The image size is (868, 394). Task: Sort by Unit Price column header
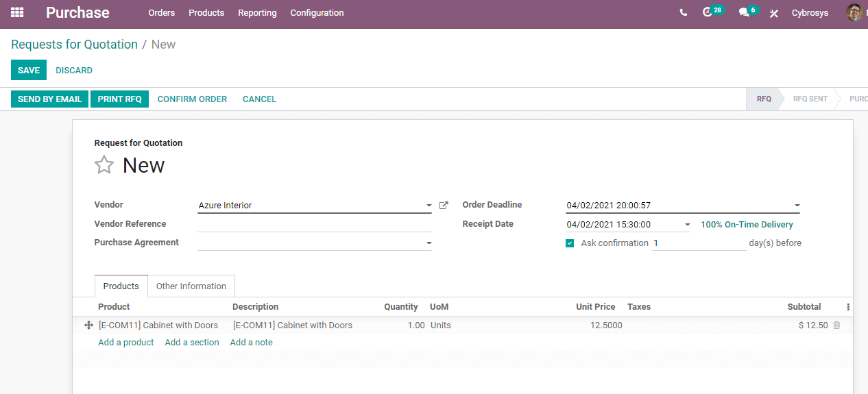point(596,307)
